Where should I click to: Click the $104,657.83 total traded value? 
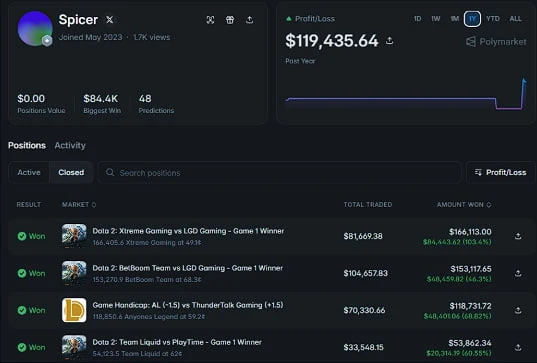pos(365,273)
